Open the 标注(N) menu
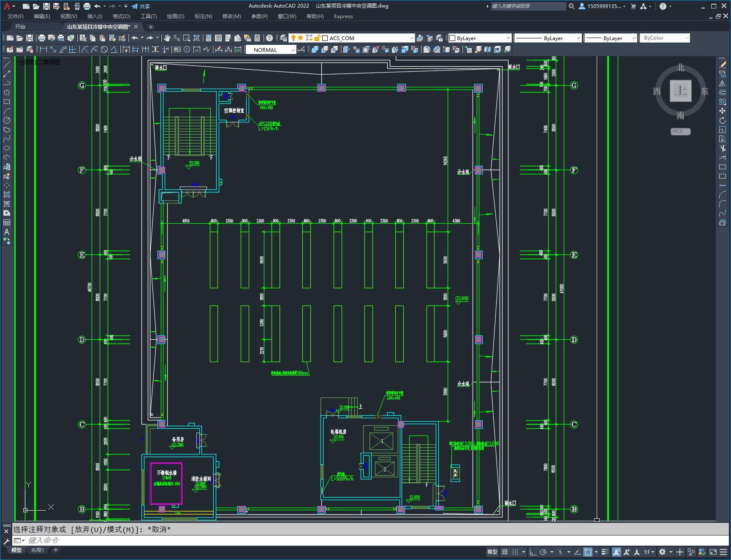The image size is (731, 560). 203,16
